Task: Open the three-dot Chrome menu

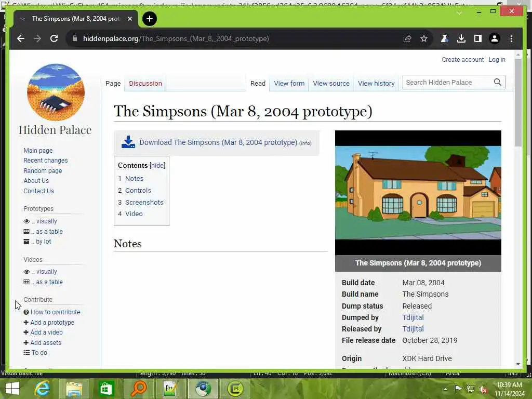Action: click(x=511, y=38)
